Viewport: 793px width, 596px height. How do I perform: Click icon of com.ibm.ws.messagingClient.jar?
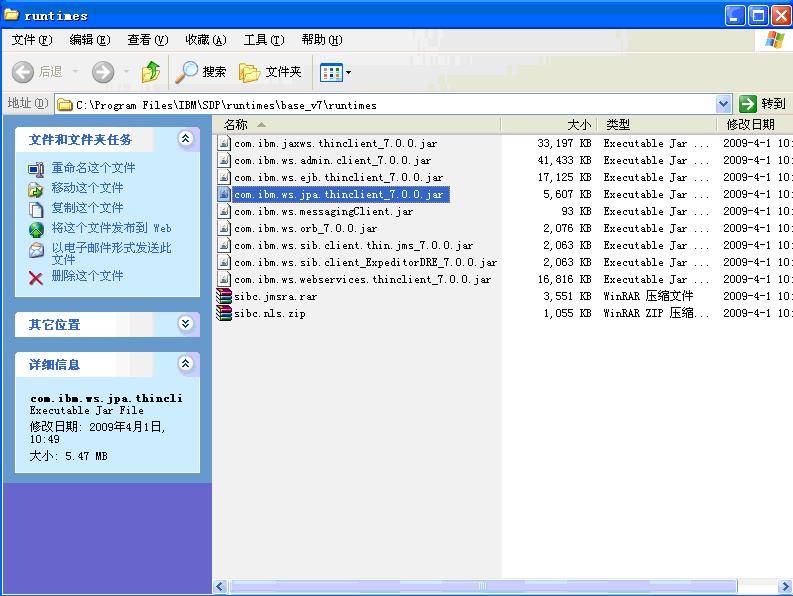(224, 211)
